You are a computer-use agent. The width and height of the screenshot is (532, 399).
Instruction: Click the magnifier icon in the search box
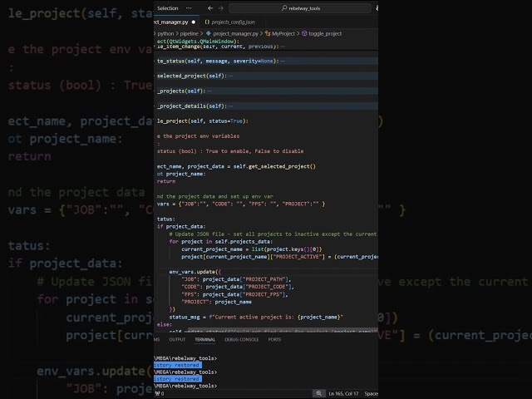(284, 8)
